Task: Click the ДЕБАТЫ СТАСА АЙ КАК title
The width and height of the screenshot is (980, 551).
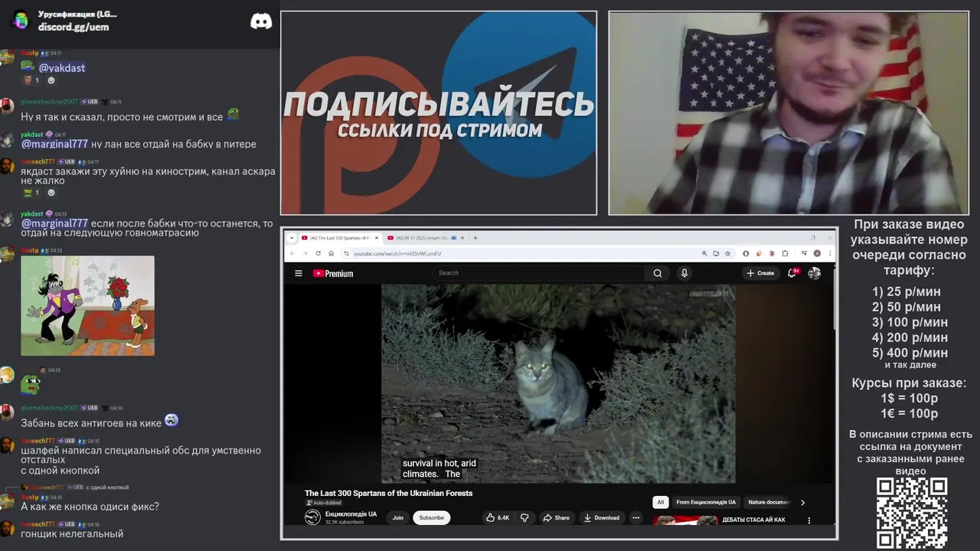Action: (x=753, y=520)
